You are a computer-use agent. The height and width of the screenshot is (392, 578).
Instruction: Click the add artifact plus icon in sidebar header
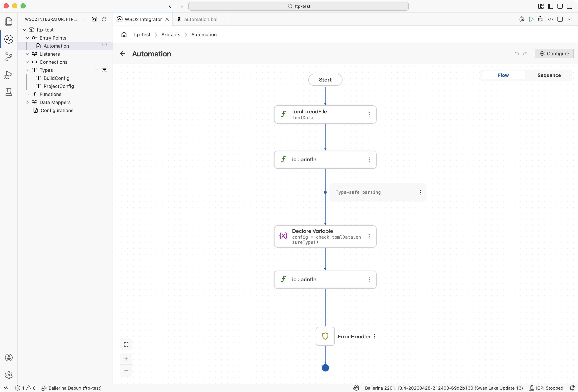(85, 19)
